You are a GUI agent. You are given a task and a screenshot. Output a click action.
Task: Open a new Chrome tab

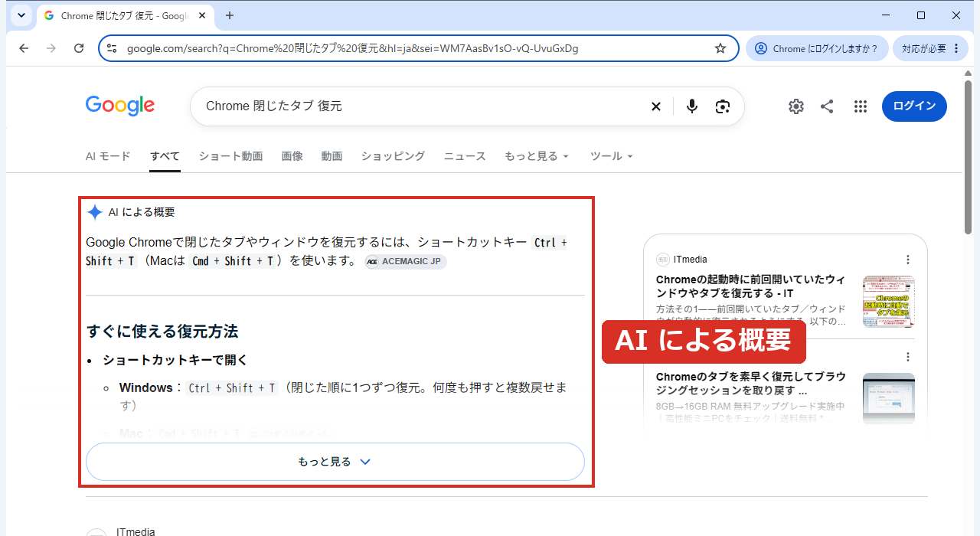(230, 15)
